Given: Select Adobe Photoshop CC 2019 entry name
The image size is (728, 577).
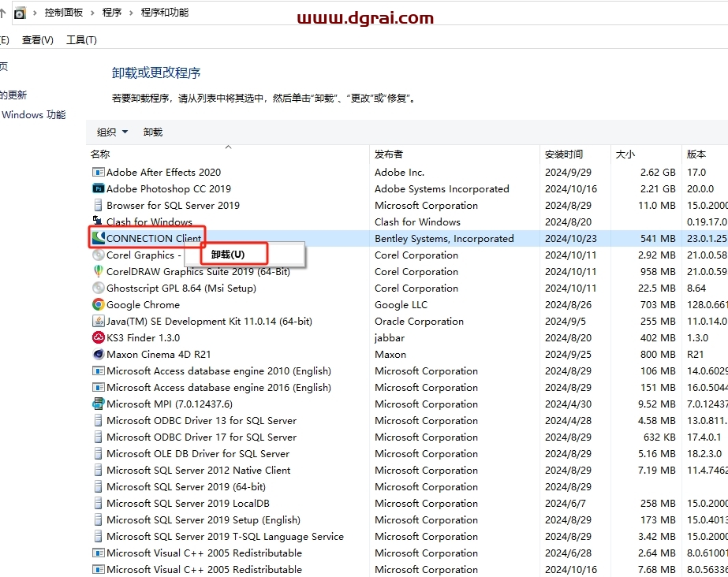Looking at the screenshot, I should (169, 188).
